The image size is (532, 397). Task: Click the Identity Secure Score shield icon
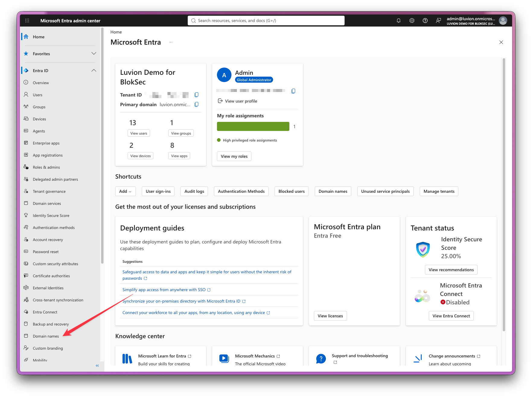(423, 249)
